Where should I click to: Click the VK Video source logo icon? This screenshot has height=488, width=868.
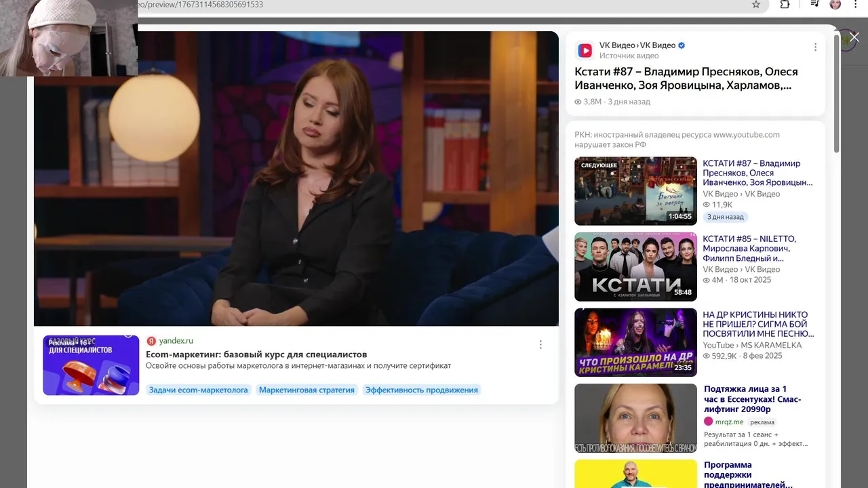click(x=585, y=50)
